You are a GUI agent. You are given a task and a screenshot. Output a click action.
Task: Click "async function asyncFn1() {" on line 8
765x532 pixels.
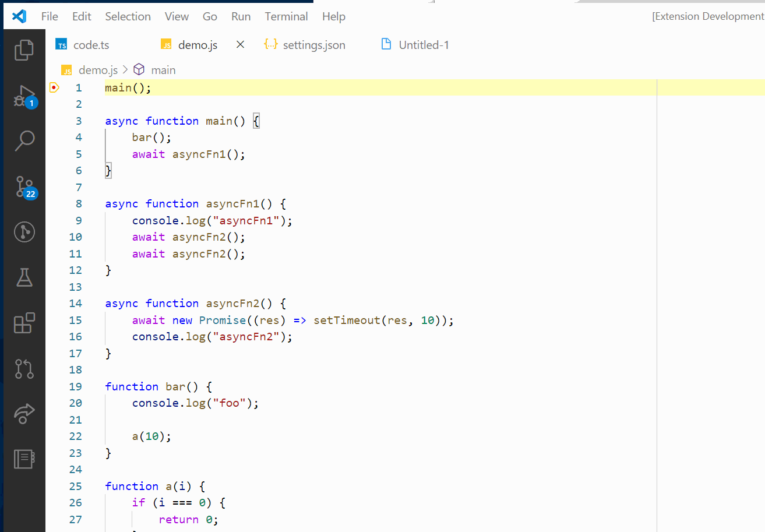coord(196,204)
